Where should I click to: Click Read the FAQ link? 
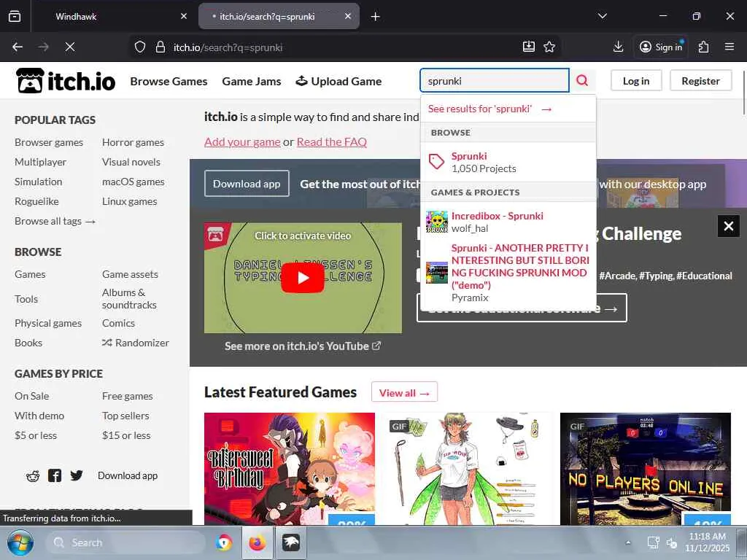pyautogui.click(x=332, y=142)
